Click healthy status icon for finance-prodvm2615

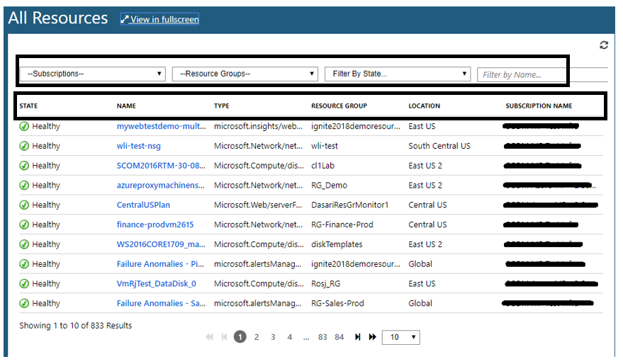coord(24,224)
